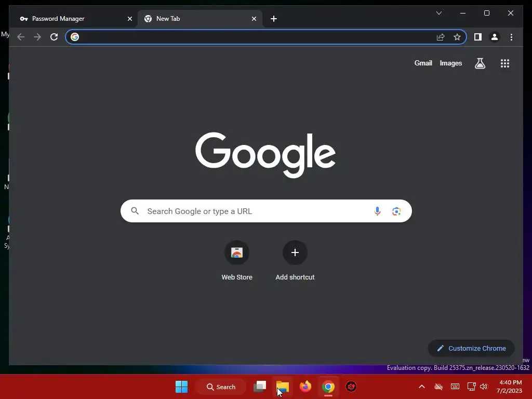Share this page icon in address bar

(x=441, y=37)
